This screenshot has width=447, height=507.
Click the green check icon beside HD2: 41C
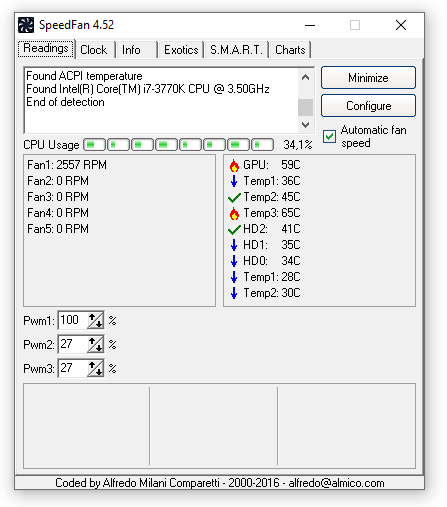point(234,229)
